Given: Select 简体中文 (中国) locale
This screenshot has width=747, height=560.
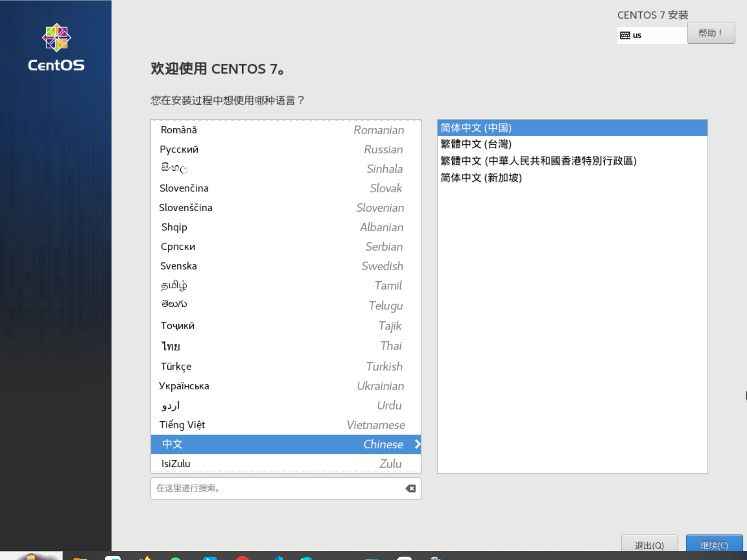Looking at the screenshot, I should pos(572,128).
